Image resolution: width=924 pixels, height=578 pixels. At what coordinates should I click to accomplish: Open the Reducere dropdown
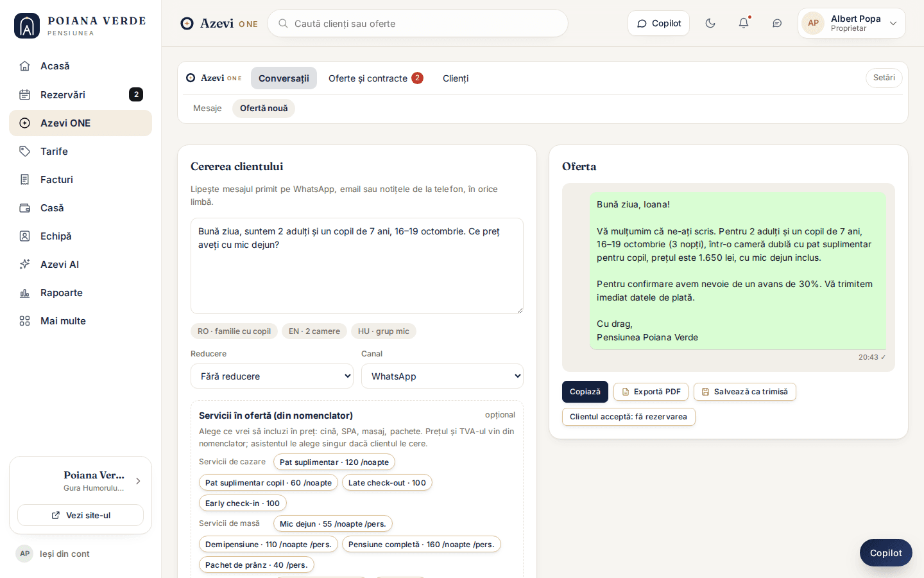[272, 376]
